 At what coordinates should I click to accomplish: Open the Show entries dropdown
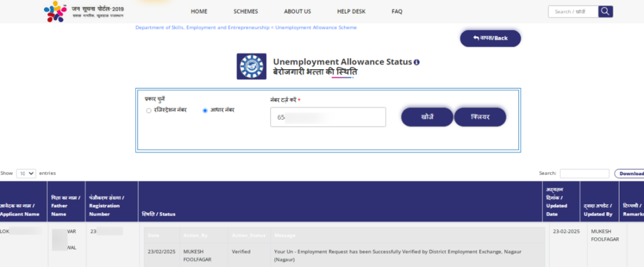[x=26, y=173]
